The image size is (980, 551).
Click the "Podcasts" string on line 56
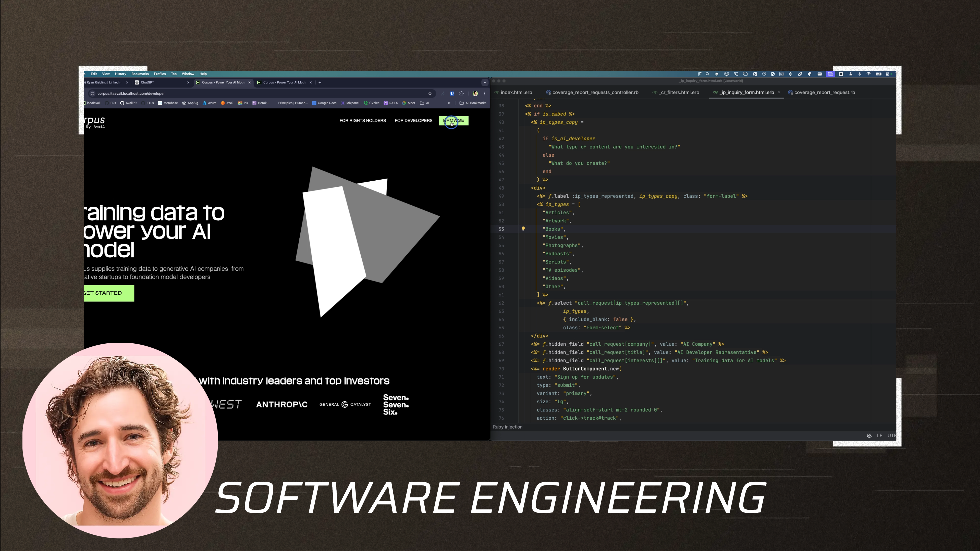pyautogui.click(x=557, y=254)
